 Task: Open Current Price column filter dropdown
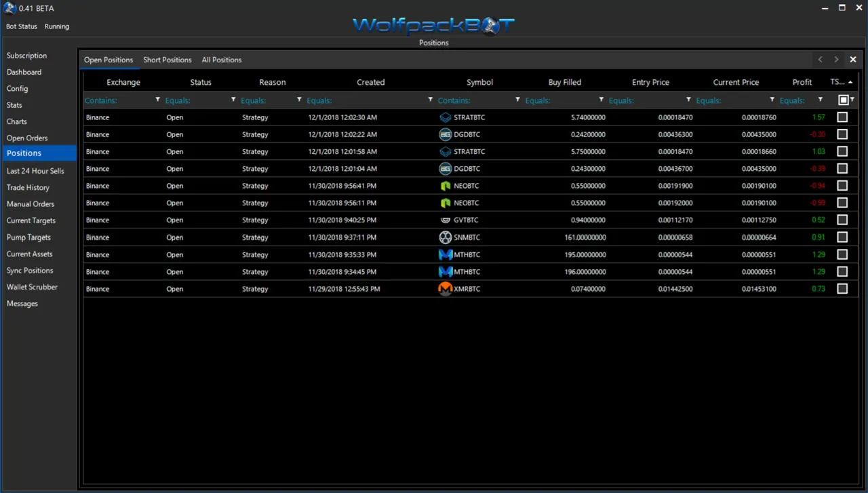pyautogui.click(x=772, y=100)
